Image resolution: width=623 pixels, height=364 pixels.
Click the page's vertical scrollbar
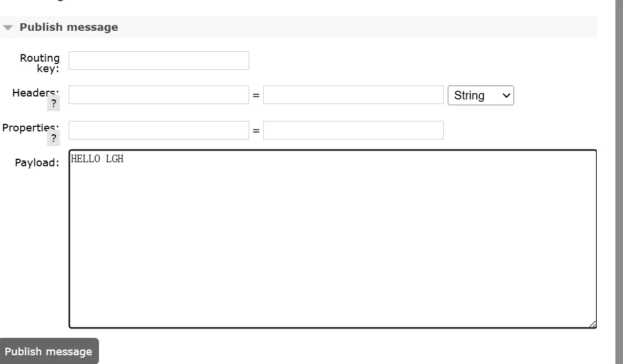pyautogui.click(x=619, y=174)
